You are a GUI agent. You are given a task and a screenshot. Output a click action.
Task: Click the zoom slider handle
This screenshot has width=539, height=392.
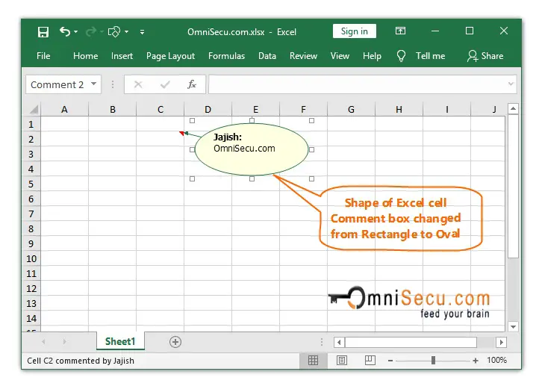click(433, 361)
